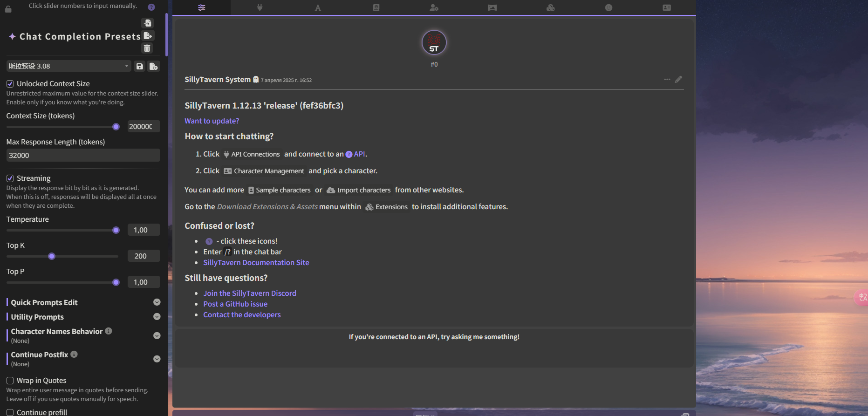Click info icon beside Continue Postfix

point(74,354)
